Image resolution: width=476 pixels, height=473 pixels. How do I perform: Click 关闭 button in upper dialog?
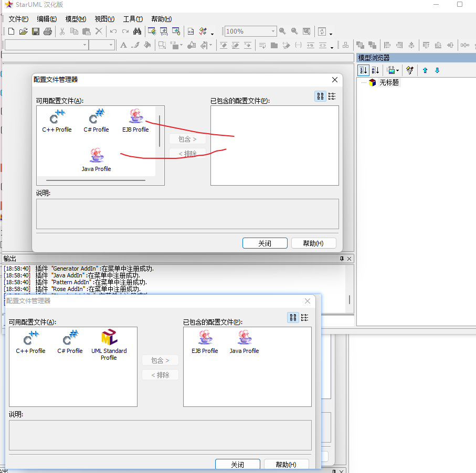click(x=265, y=243)
